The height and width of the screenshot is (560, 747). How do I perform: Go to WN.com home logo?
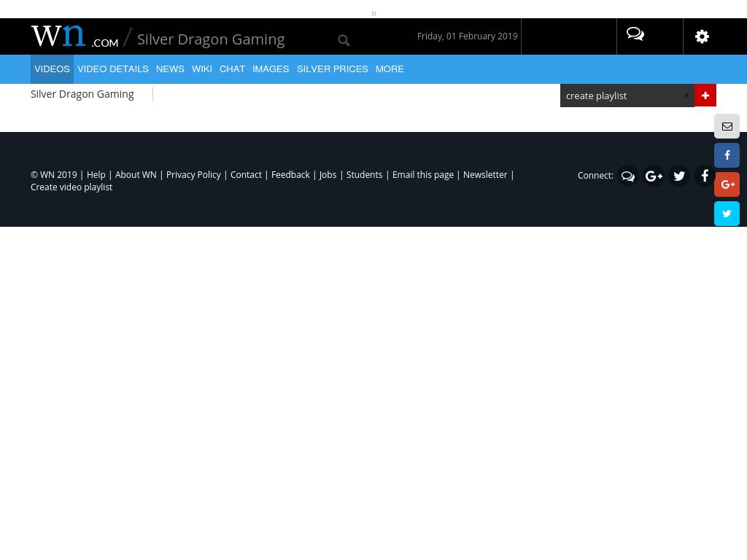[74, 36]
